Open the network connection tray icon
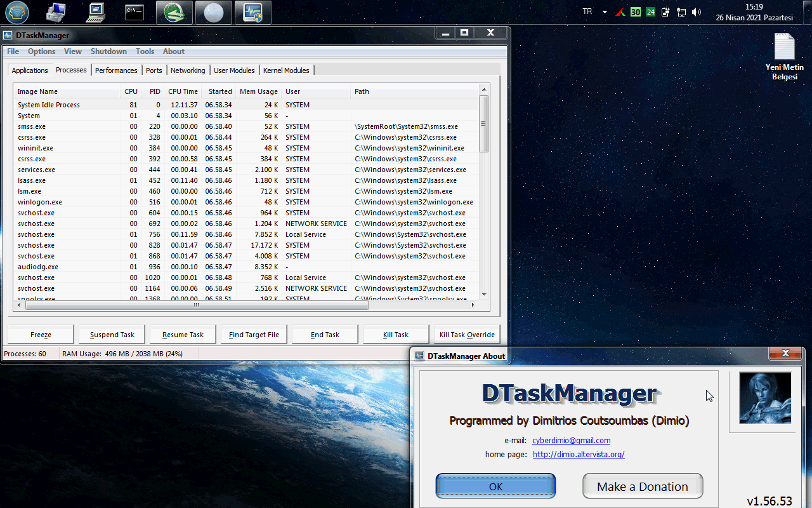The image size is (812, 508). click(x=681, y=12)
